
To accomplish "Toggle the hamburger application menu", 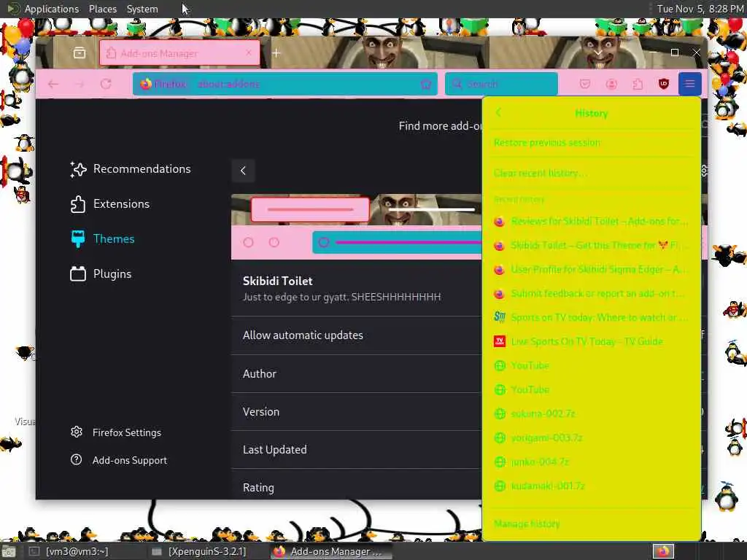I will (x=689, y=85).
